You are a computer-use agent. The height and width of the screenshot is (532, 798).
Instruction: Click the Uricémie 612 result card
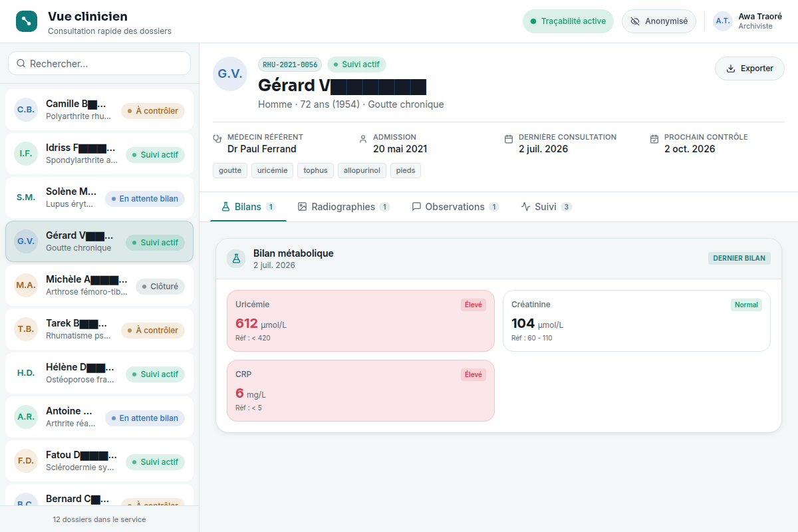coord(360,321)
